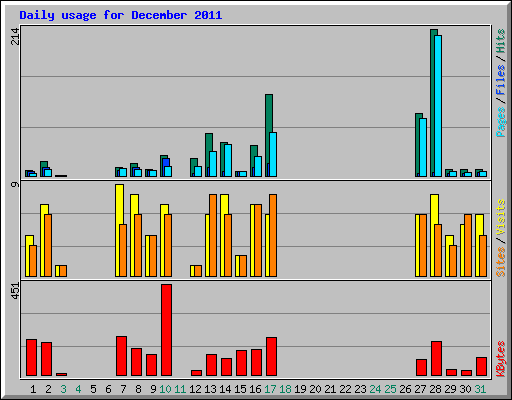The width and height of the screenshot is (512, 400).
Task: Click day label 23 on the axis
Action: [x=360, y=389]
